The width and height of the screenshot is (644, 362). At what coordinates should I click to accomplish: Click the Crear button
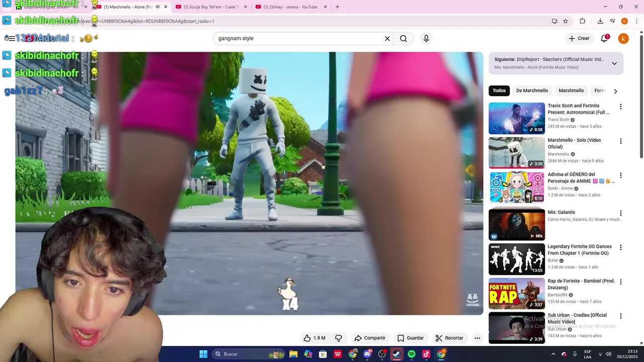pyautogui.click(x=579, y=39)
